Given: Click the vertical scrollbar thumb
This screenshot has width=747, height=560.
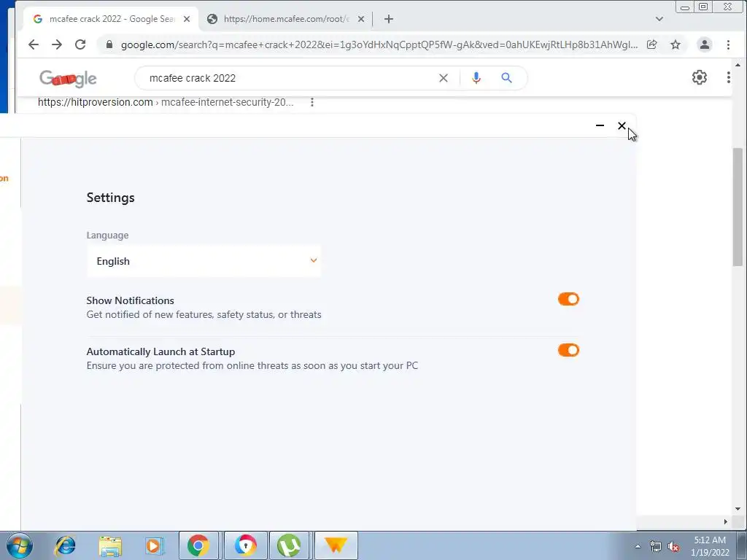Looking at the screenshot, I should [x=738, y=206].
